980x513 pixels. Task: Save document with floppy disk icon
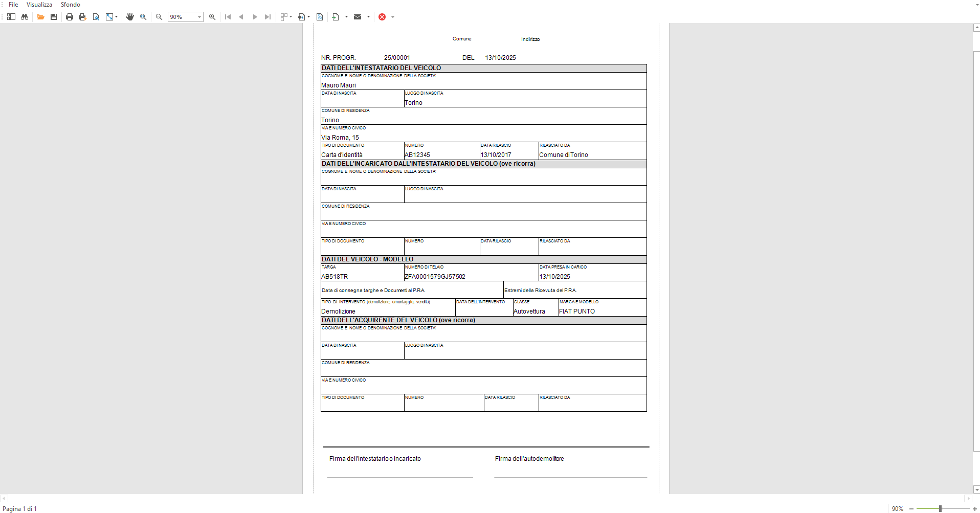[x=54, y=17]
